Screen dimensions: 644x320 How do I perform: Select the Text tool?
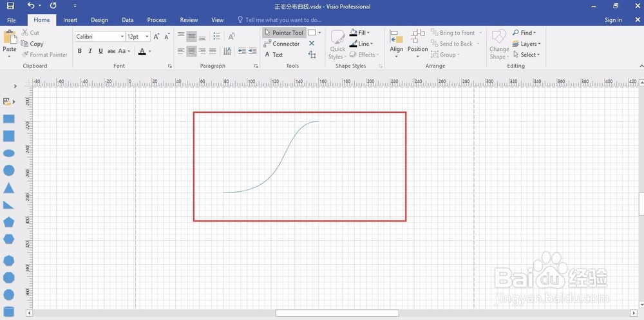pyautogui.click(x=274, y=55)
